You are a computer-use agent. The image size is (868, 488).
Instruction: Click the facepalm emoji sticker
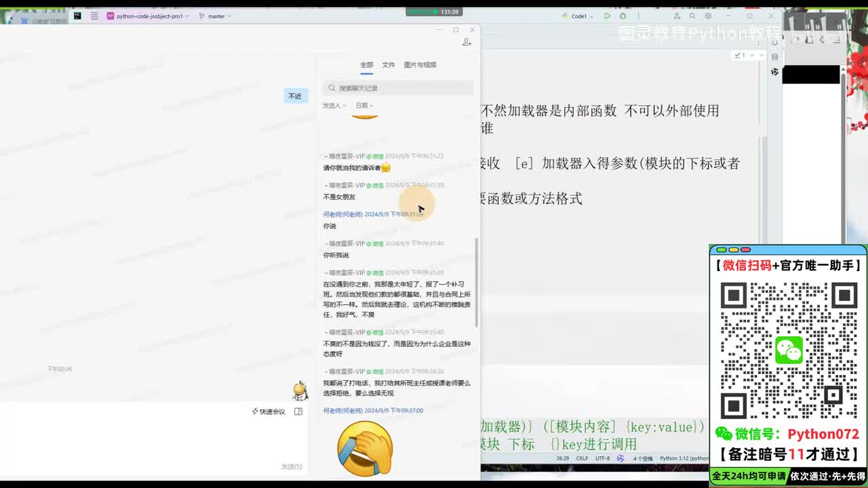tap(365, 448)
